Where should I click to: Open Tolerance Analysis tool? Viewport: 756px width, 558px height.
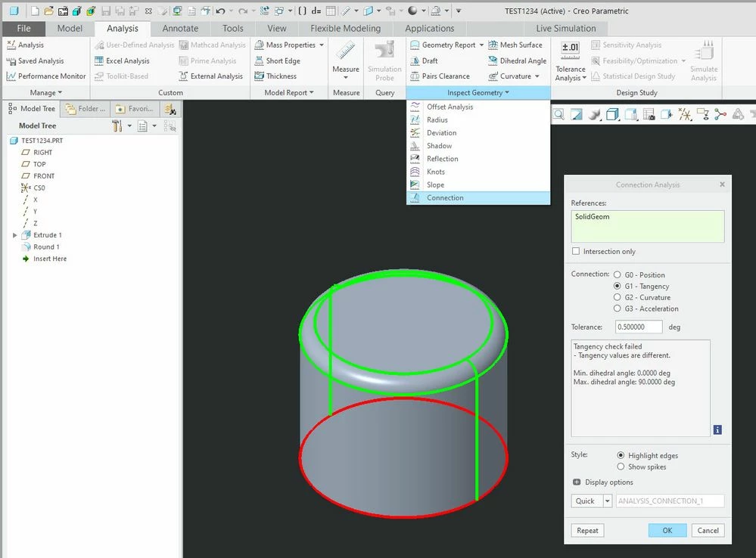tap(571, 60)
